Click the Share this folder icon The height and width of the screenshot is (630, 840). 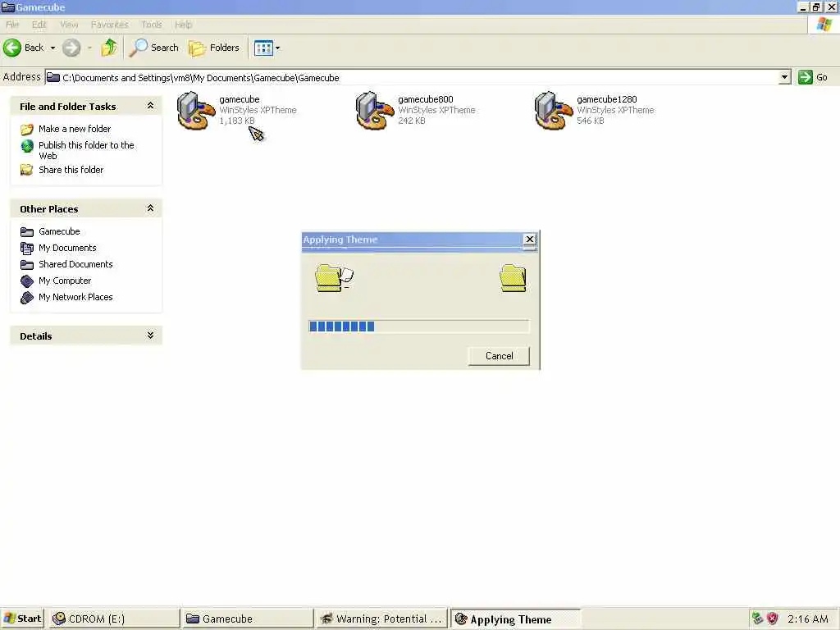pos(27,170)
